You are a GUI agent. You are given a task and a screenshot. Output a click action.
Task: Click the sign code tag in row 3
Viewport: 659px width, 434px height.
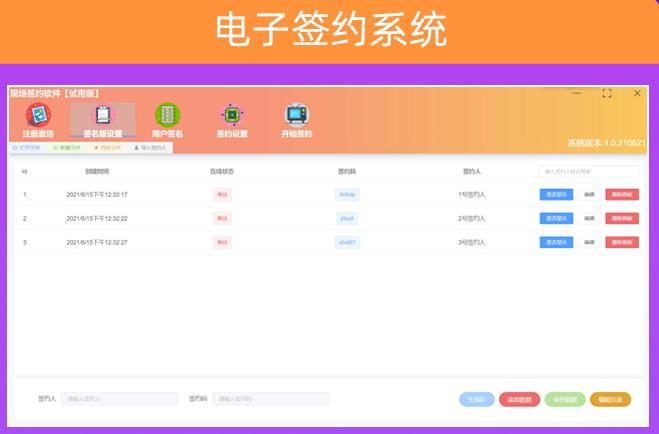click(x=347, y=242)
